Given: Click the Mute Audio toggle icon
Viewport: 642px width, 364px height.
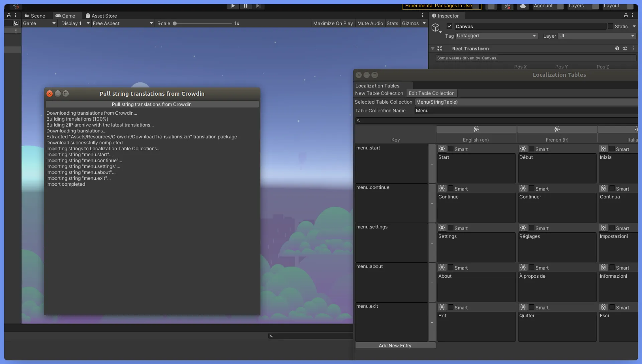Looking at the screenshot, I should 369,23.
